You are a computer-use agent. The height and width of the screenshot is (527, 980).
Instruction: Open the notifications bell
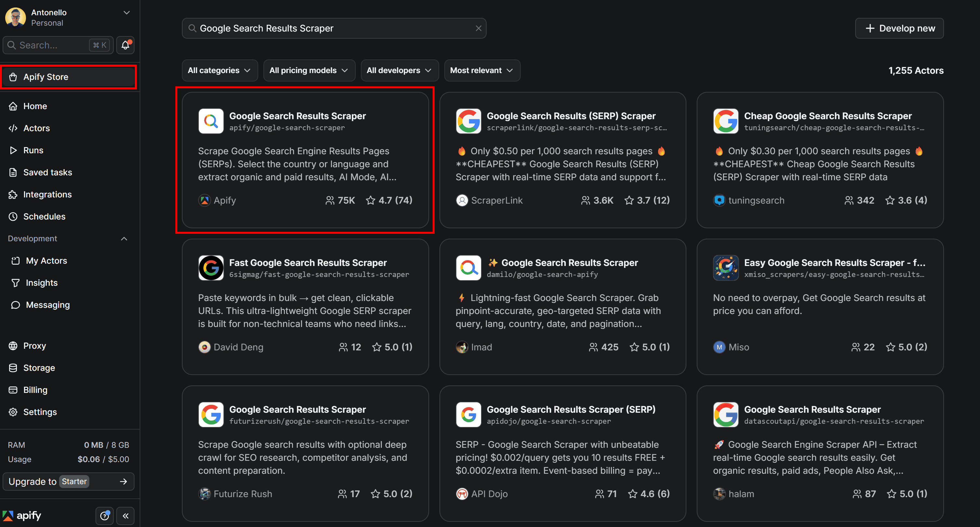coord(125,45)
